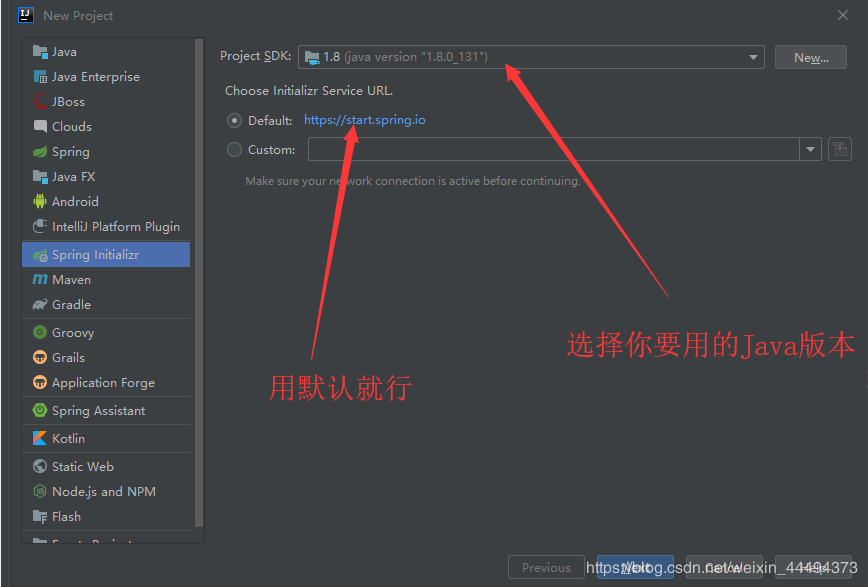Click the Spring leaf icon
Screen dimensions: 868x587
40,151
